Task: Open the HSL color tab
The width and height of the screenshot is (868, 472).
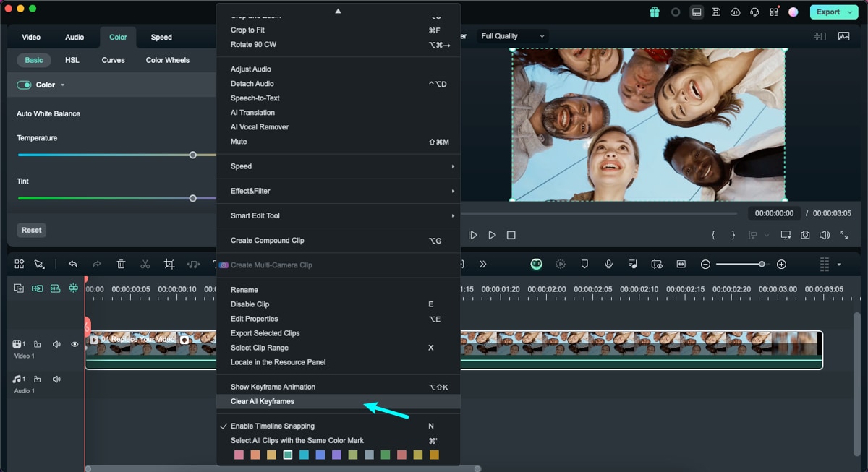Action: point(72,60)
